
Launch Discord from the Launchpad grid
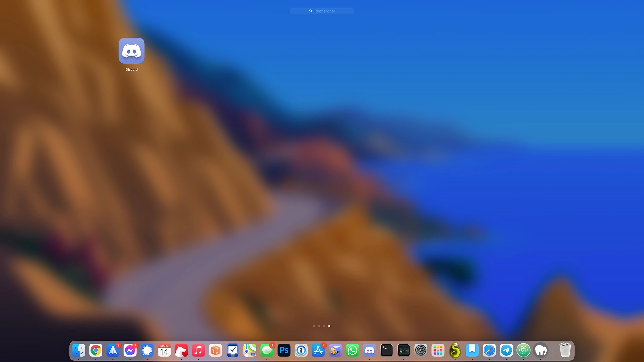click(132, 51)
